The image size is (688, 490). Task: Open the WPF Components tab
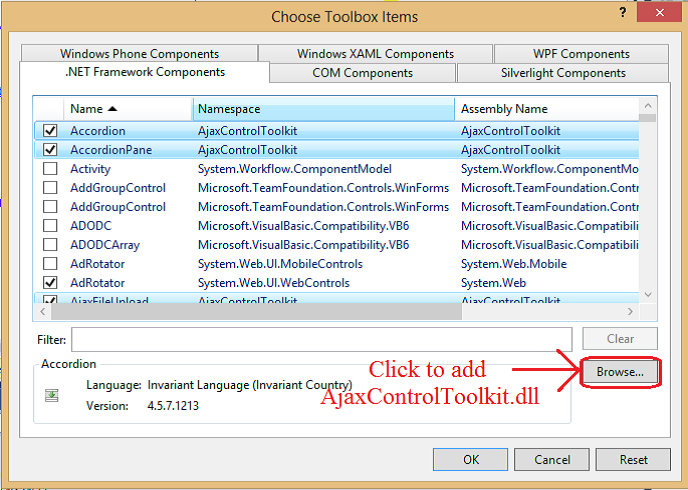(x=581, y=54)
